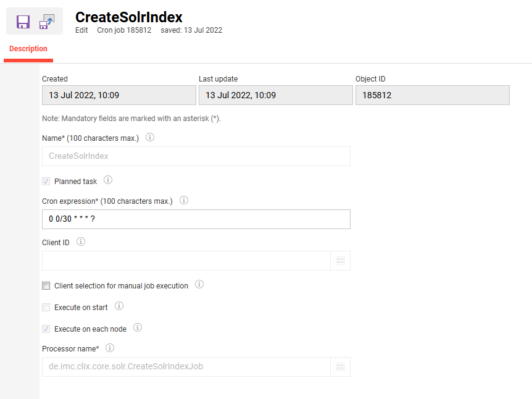
Task: Toggle Execute on each node checkbox
Action: 46,329
